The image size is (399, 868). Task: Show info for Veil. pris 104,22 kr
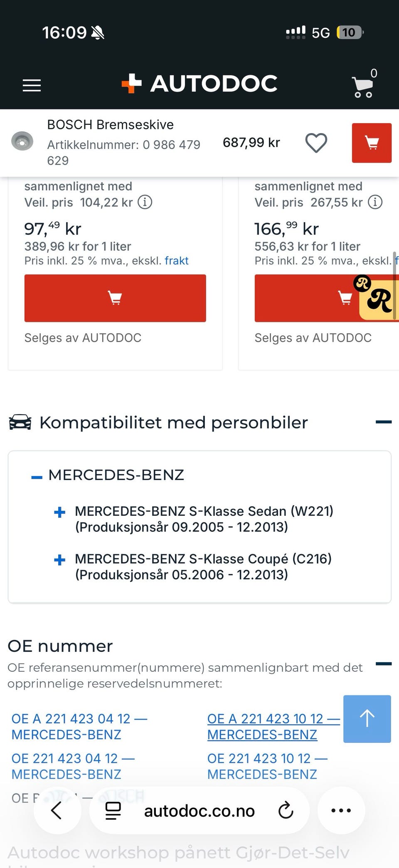point(145,203)
